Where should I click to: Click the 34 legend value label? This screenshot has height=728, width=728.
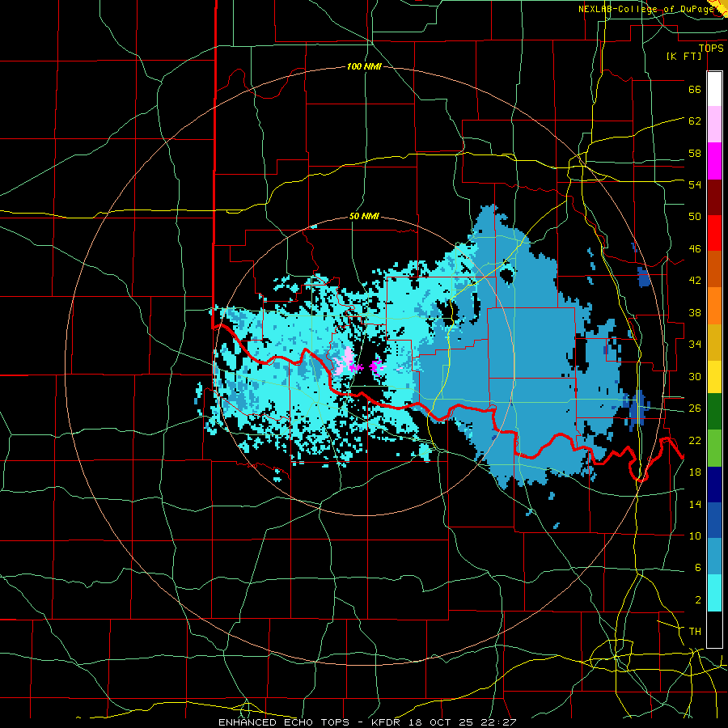(695, 345)
